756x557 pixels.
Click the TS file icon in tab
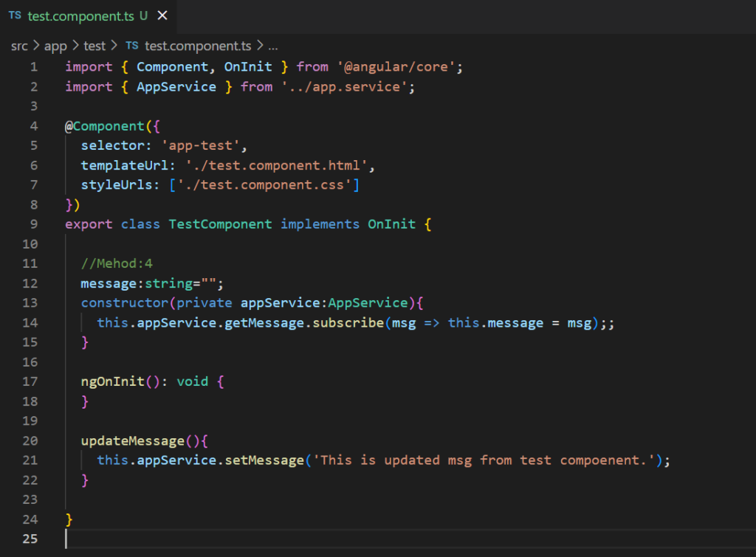[x=15, y=15]
